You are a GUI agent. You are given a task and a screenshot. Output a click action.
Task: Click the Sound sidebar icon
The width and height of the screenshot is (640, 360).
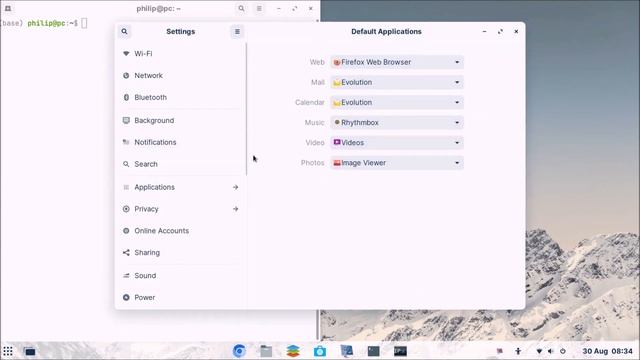coord(126,276)
